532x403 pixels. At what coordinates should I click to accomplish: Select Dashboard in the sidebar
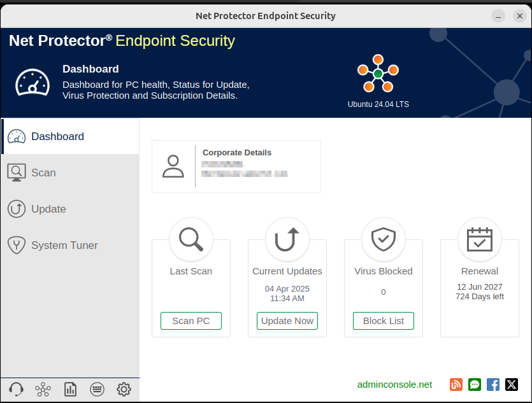(57, 136)
